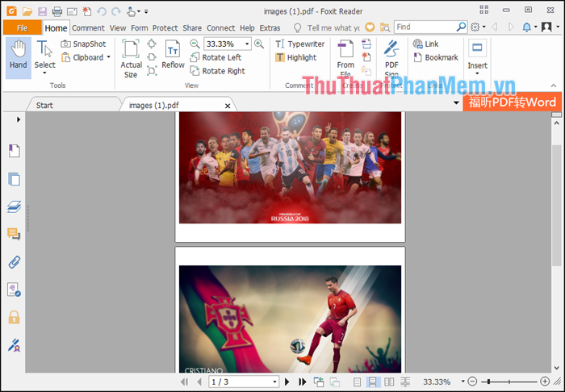Click the zoom out magnifier in ribbon

tap(195, 44)
